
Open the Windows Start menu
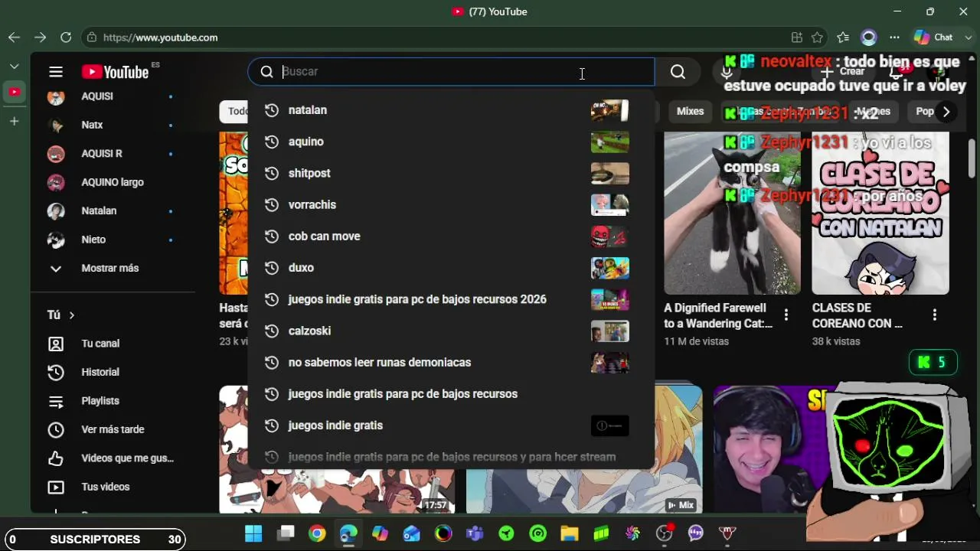coord(253,533)
